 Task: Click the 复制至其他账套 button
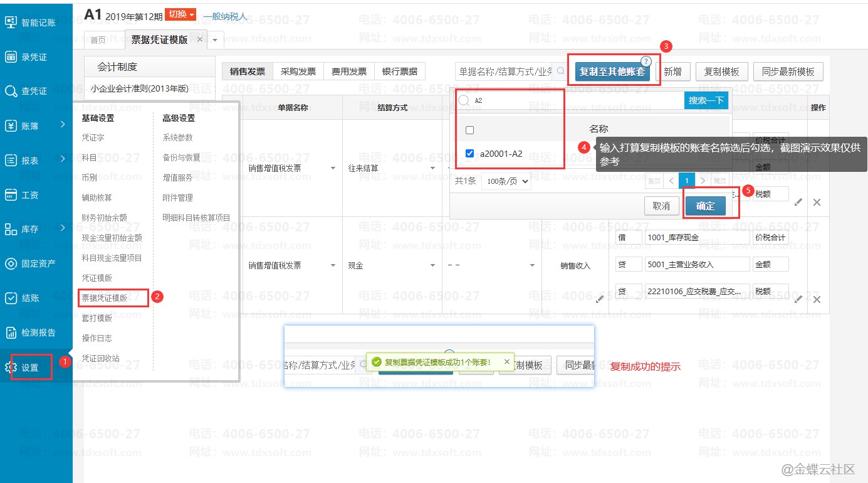click(x=612, y=72)
